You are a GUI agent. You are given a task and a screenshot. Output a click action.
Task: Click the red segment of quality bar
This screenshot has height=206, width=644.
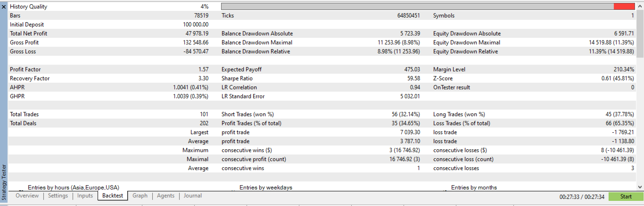point(624,7)
